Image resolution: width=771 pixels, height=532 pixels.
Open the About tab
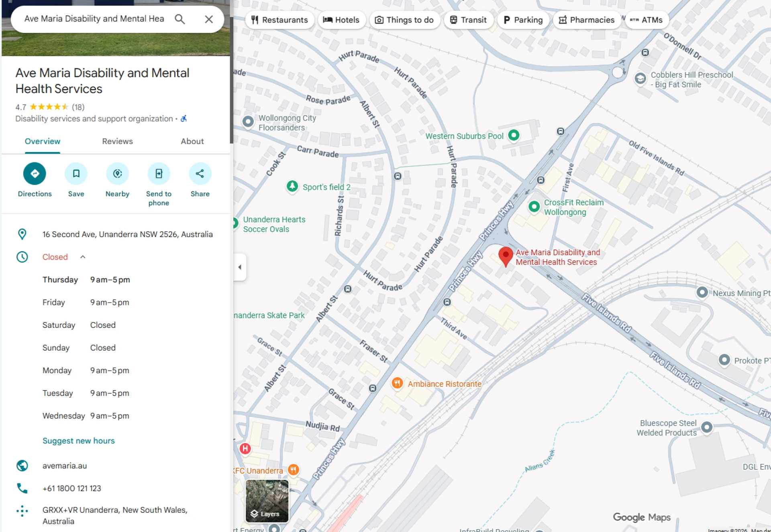click(x=192, y=141)
